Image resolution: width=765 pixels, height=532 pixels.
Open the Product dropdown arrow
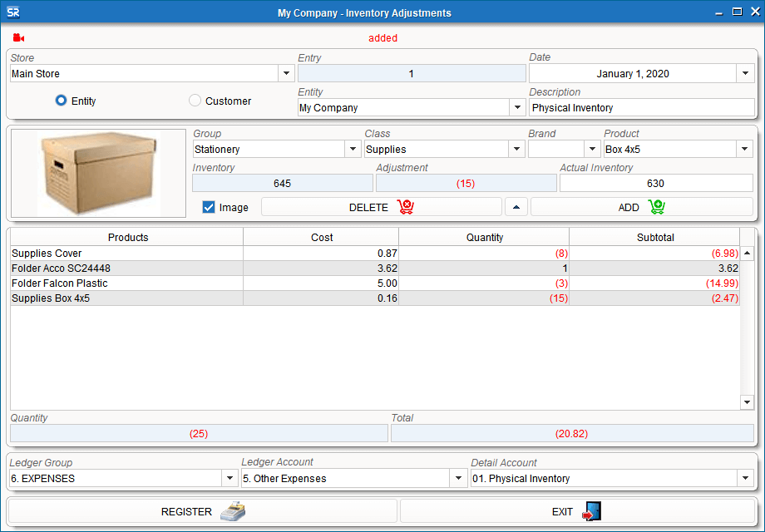(744, 150)
